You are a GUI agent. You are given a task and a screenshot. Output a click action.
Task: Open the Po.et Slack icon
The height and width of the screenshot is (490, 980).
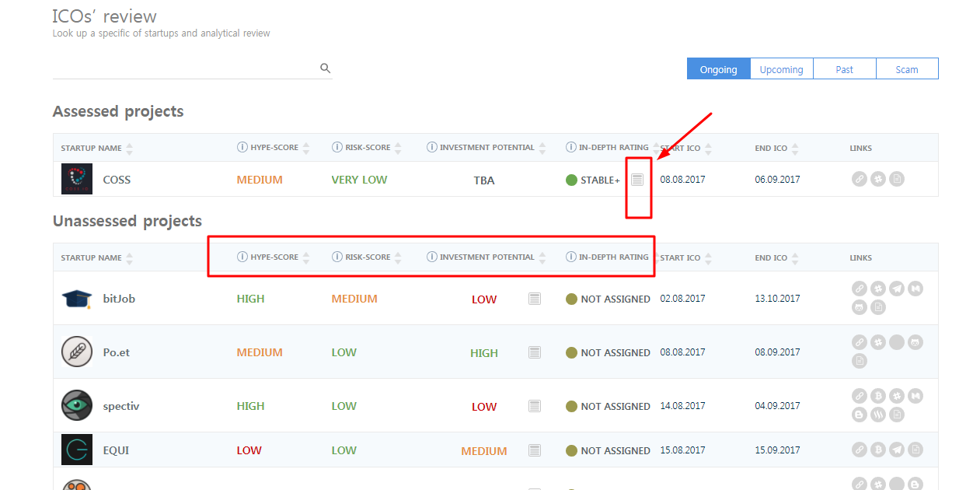pyautogui.click(x=878, y=342)
